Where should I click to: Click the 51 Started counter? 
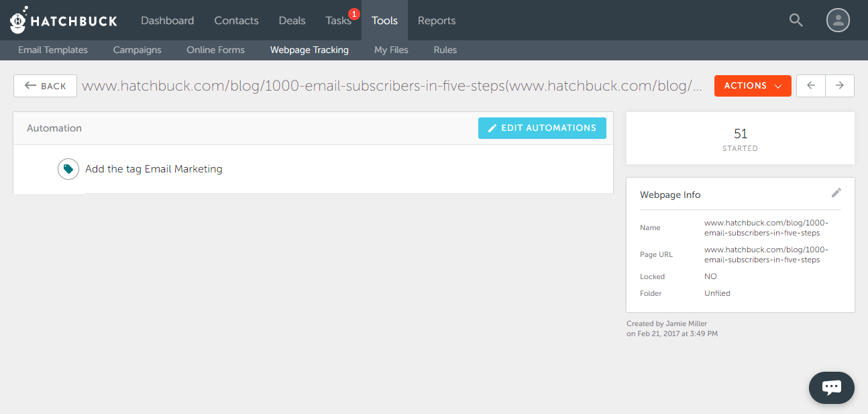[741, 139]
